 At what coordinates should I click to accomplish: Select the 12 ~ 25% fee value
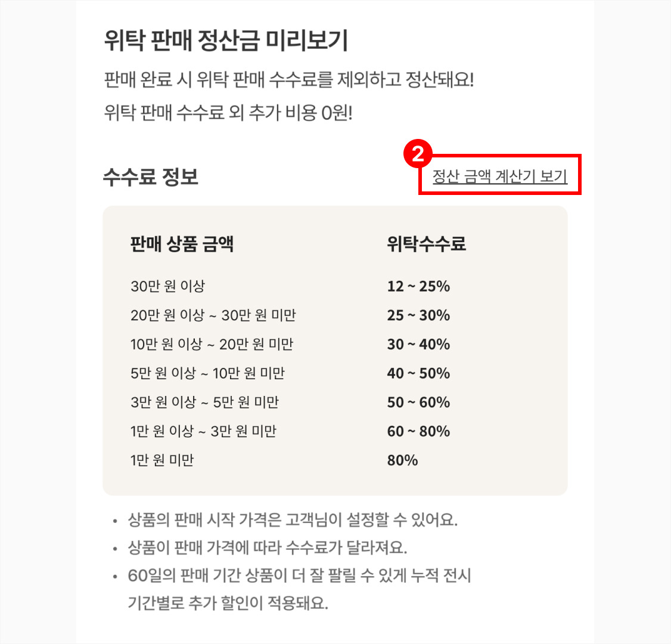(419, 286)
